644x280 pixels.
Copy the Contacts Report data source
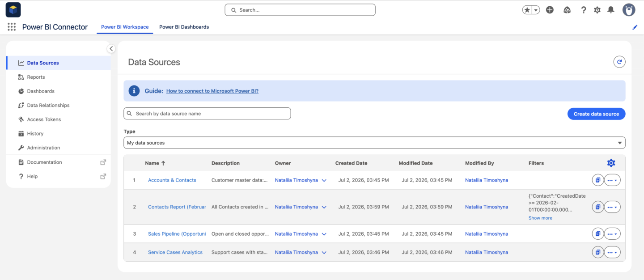pos(597,207)
